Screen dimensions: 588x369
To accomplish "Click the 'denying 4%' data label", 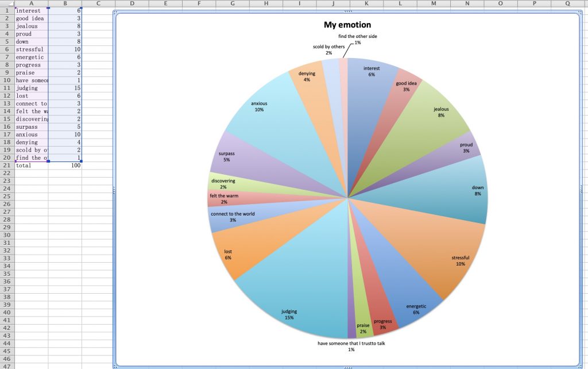I will (307, 76).
